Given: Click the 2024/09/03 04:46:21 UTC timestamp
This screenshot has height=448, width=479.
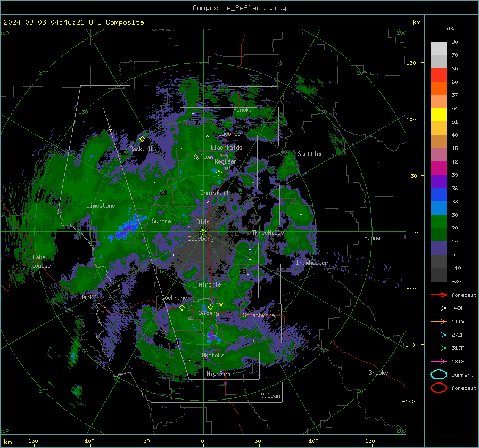Looking at the screenshot, I should [73, 22].
